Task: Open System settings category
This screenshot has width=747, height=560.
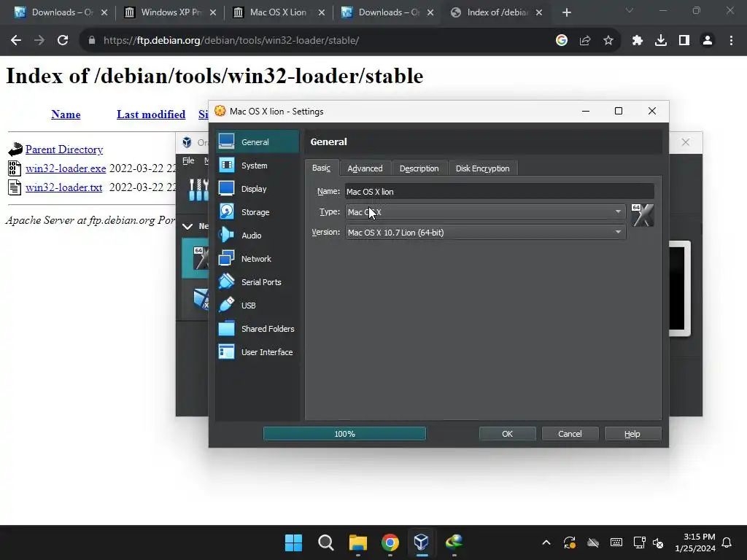Action: pos(258,166)
